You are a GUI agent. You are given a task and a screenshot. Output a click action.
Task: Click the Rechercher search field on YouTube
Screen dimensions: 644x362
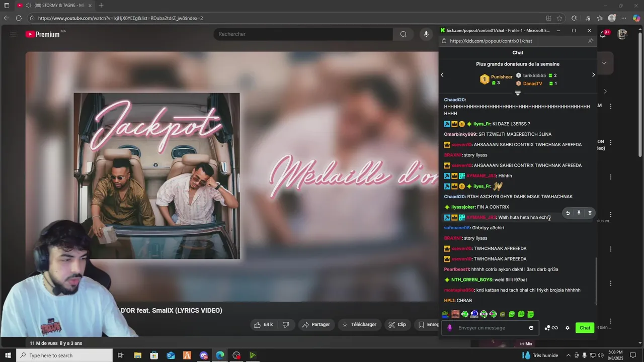tap(303, 34)
